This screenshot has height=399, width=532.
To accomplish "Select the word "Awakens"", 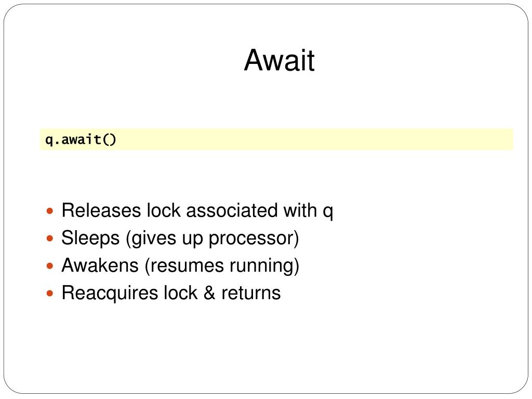I will [x=100, y=265].
